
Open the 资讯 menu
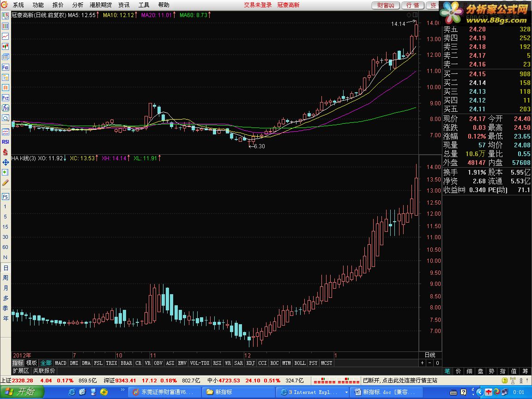[x=124, y=5]
